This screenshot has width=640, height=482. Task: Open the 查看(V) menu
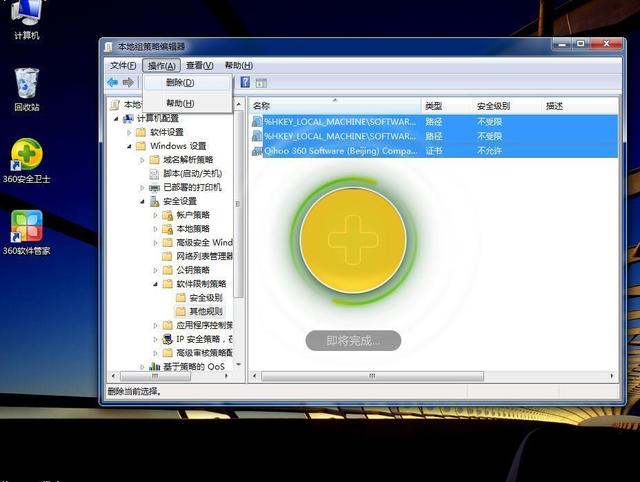[199, 65]
